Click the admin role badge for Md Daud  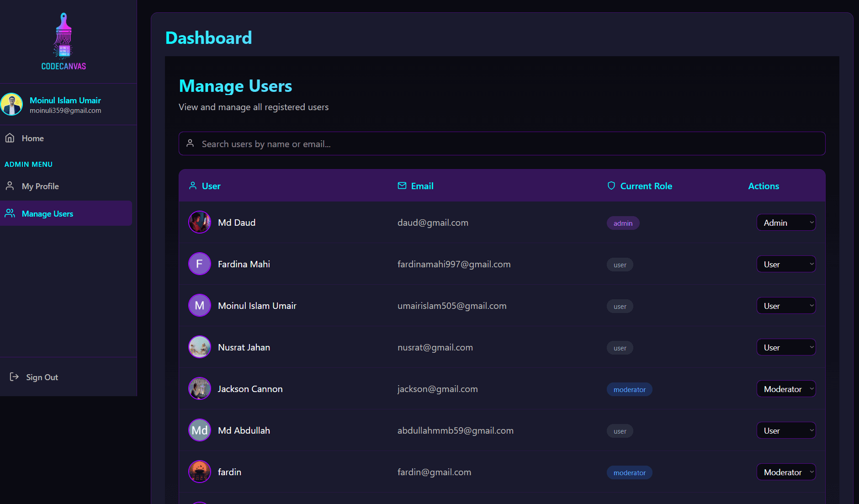623,223
